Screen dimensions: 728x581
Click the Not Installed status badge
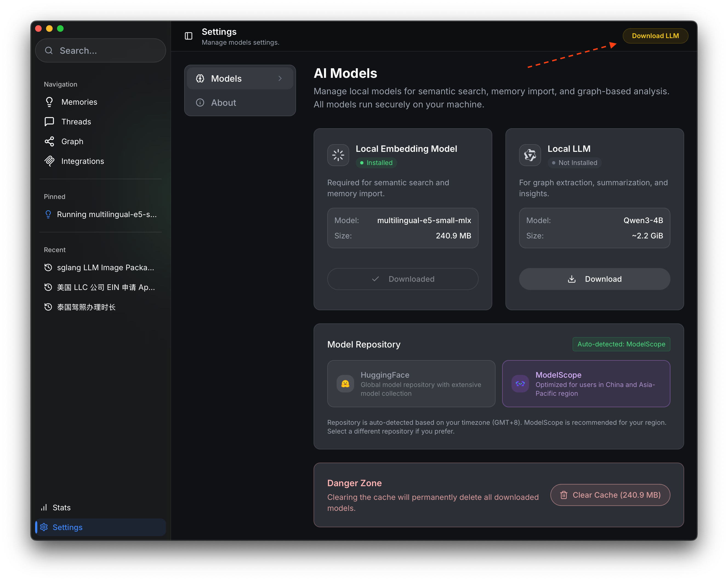point(574,163)
